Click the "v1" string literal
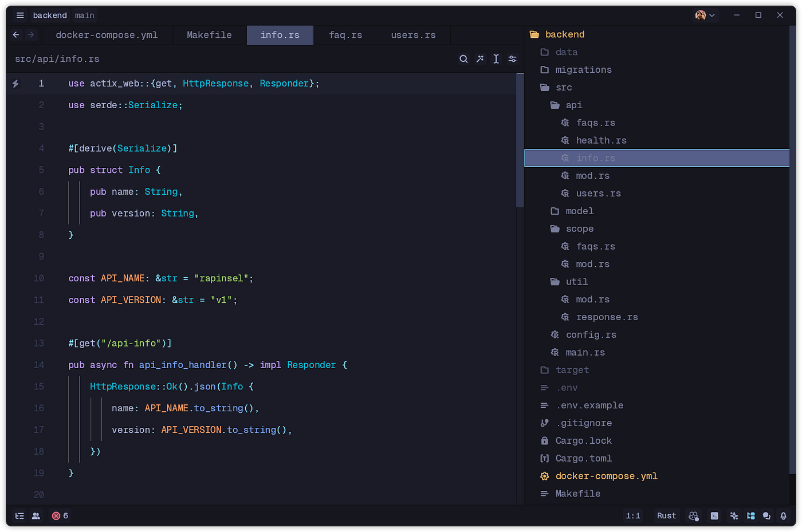Screen dimensions: 802x532 tap(222, 300)
